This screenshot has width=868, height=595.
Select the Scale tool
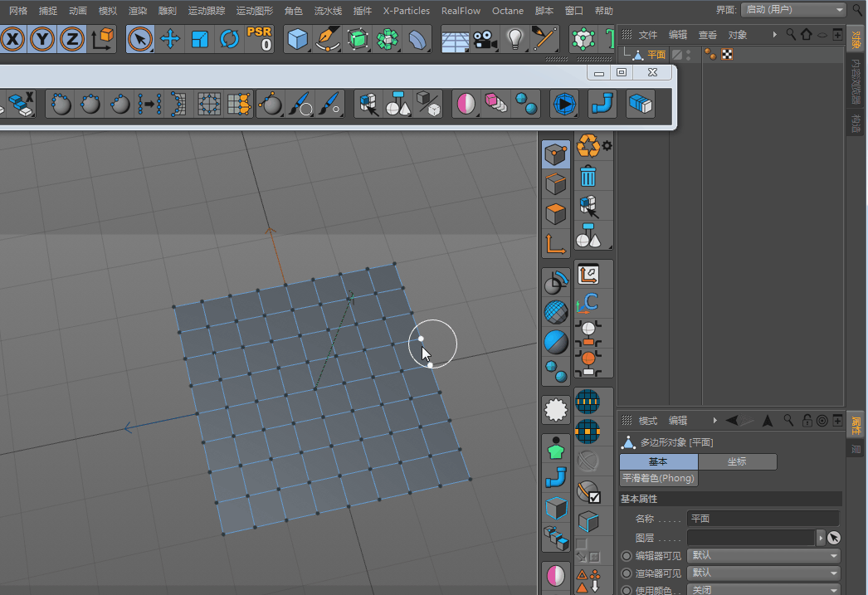click(200, 39)
